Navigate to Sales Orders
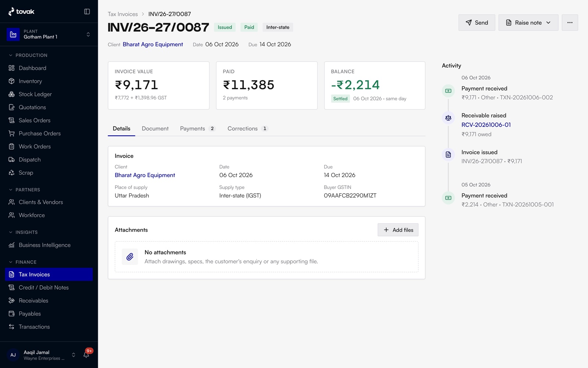Viewport: 588px width, 368px height. tap(49, 120)
